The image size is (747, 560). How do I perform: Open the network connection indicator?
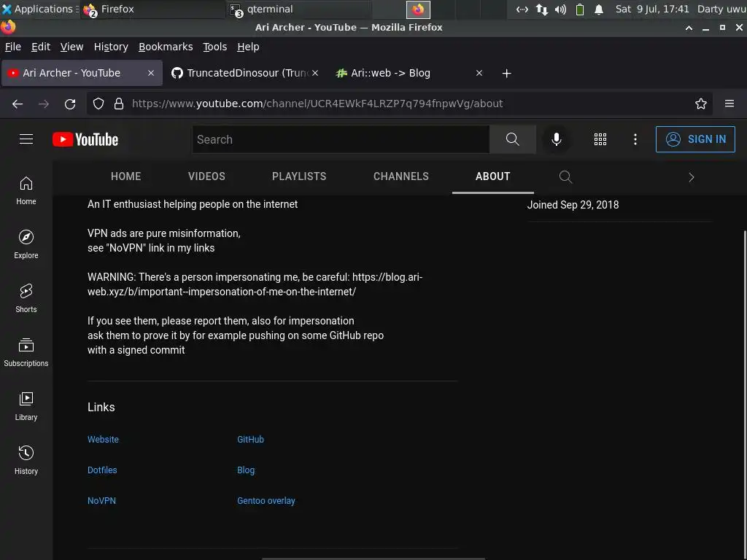(542, 9)
